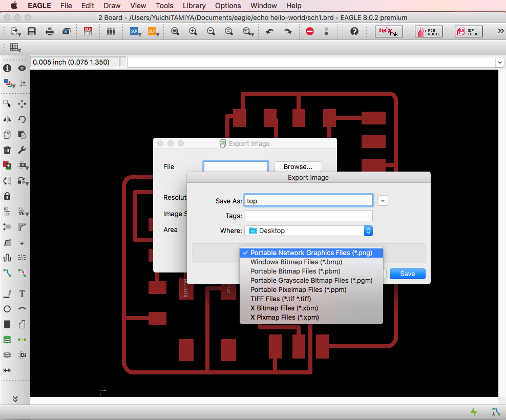Click the IDF to 3D button
Screen dimensions: 506x420
point(469,32)
